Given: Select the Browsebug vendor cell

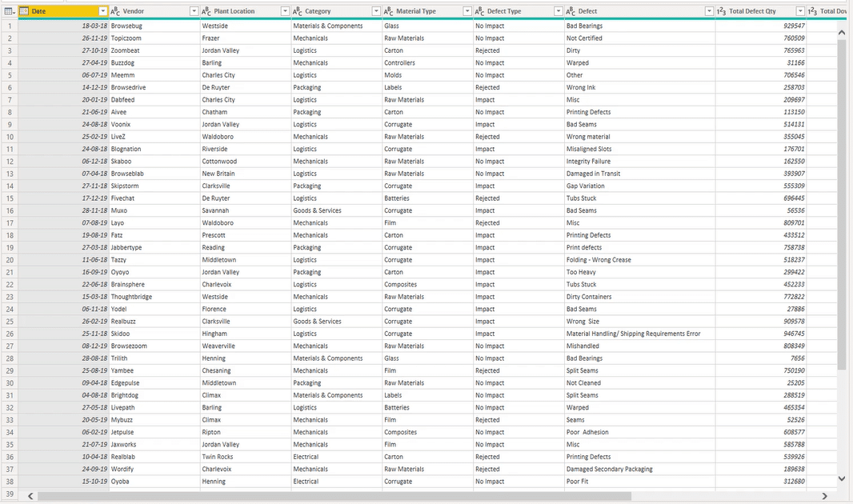Looking at the screenshot, I should (x=154, y=26).
